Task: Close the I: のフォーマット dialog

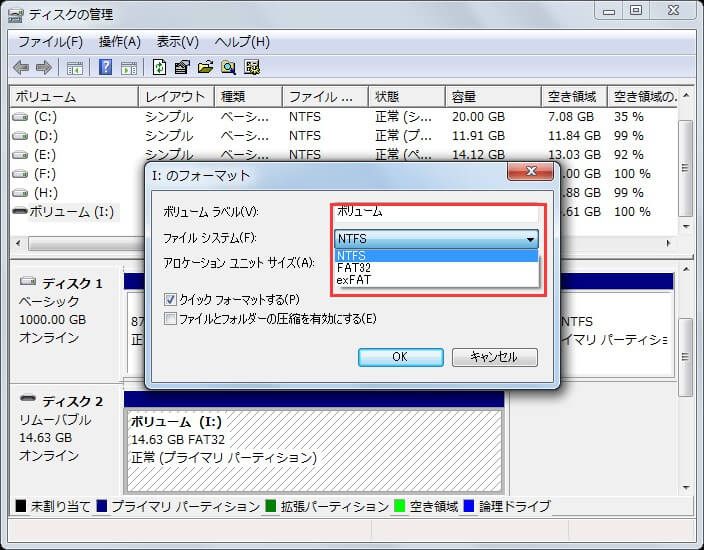Action: 530,171
